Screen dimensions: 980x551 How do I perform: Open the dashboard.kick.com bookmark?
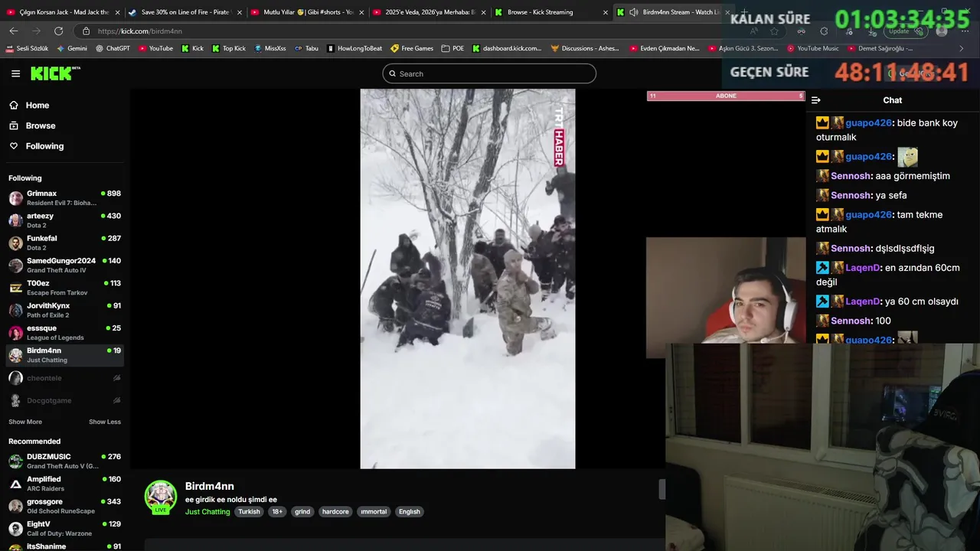pyautogui.click(x=507, y=48)
